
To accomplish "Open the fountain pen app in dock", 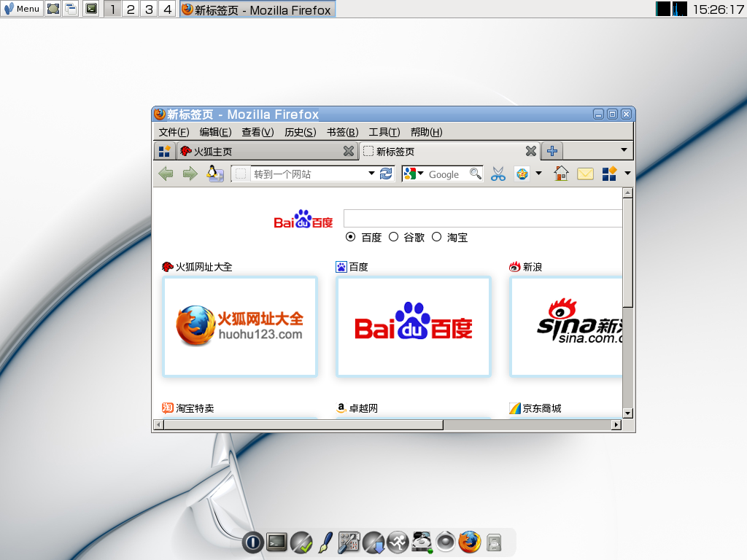I will tap(325, 542).
